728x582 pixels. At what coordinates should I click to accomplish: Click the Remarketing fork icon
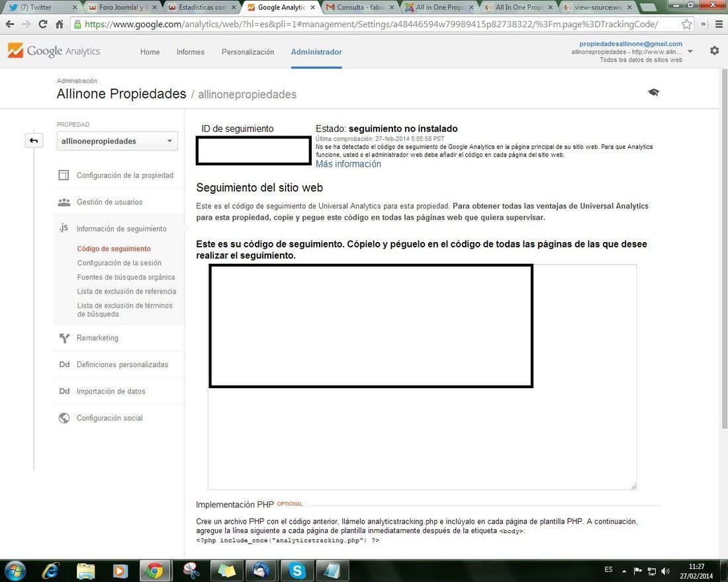(x=64, y=338)
